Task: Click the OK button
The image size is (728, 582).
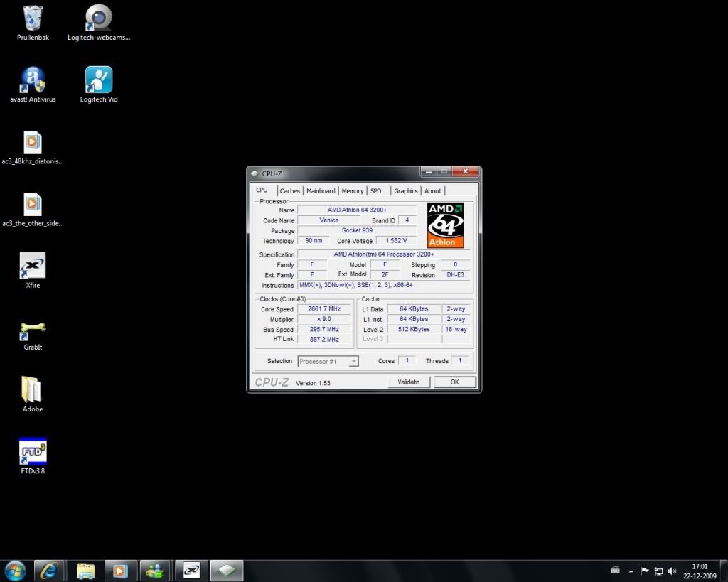Action: [454, 382]
